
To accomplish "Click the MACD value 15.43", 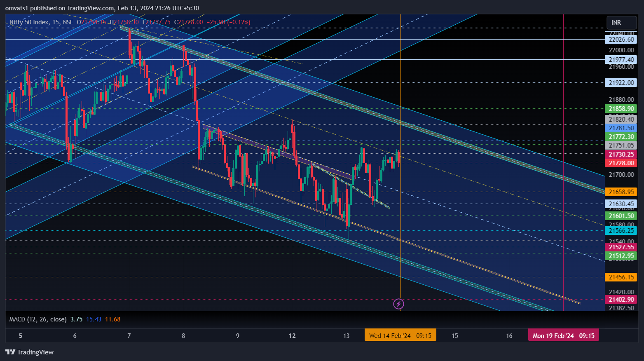I will (94, 319).
